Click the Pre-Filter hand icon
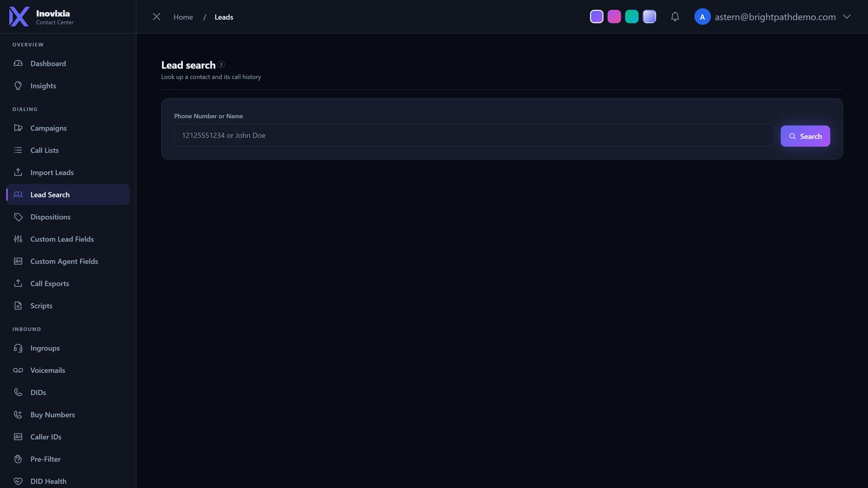 [x=18, y=459]
